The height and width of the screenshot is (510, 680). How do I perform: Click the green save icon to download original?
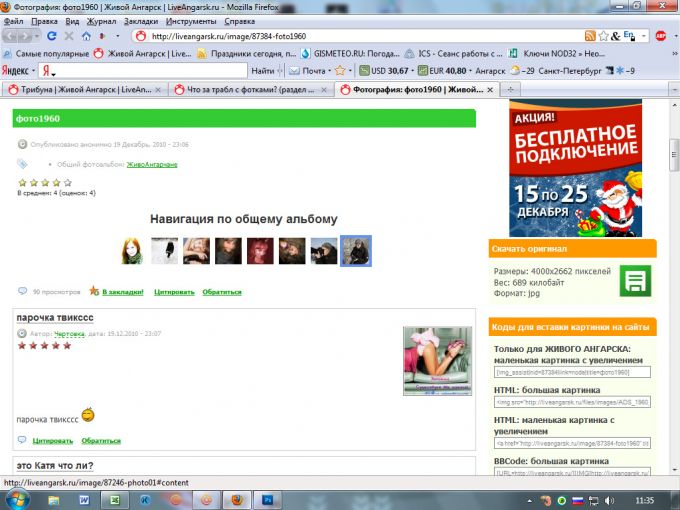(x=635, y=281)
